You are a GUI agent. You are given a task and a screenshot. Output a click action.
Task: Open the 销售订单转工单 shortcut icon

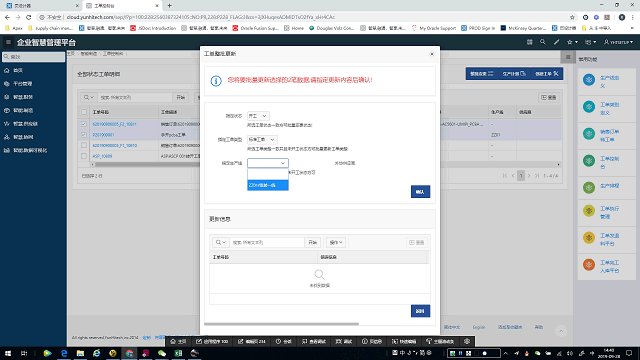(x=589, y=133)
